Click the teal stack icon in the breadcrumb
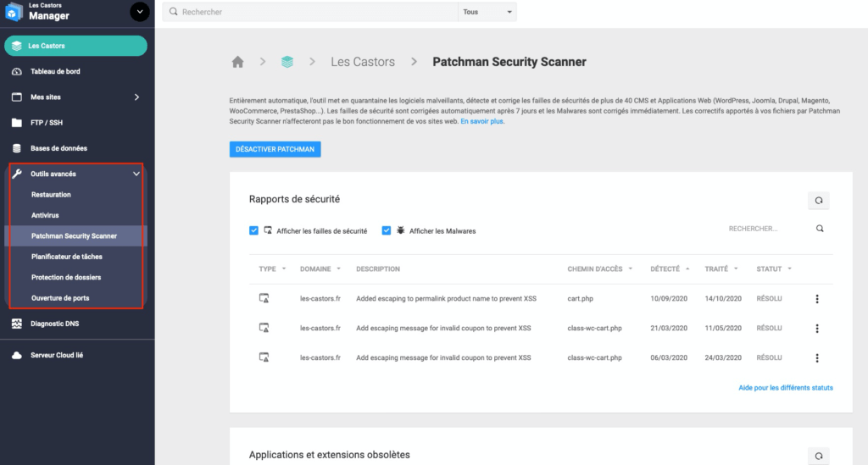The width and height of the screenshot is (868, 465). coord(287,62)
